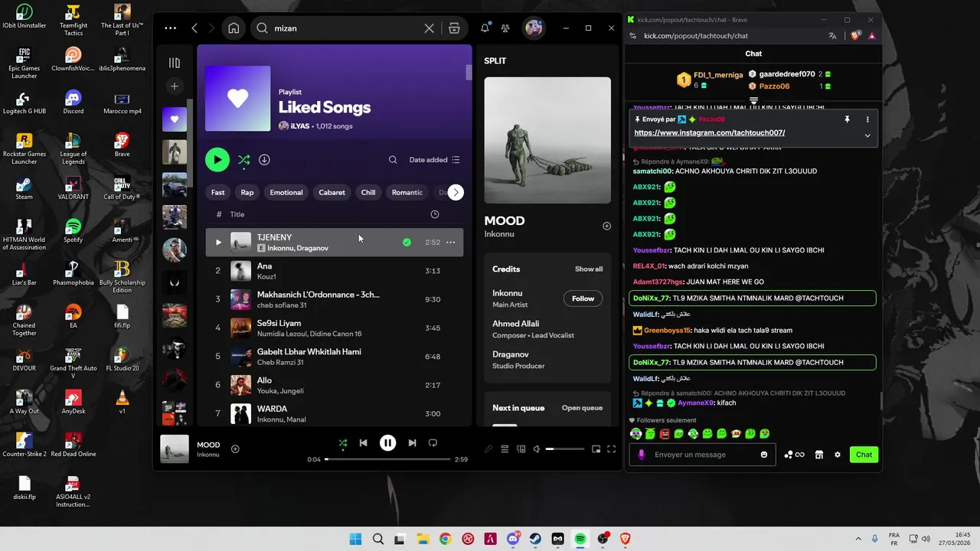Toggle the lyrics microphone icon
The image size is (980, 551).
pos(488,449)
